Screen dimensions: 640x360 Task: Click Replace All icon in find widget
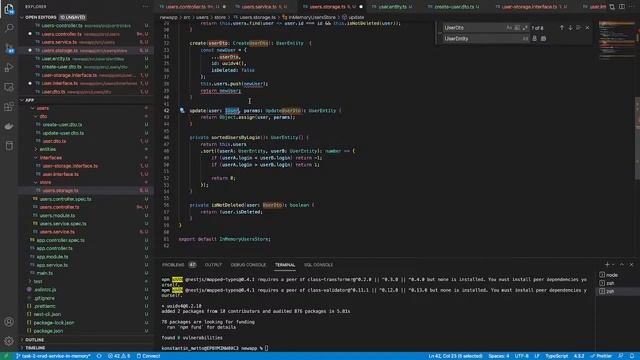tap(543, 38)
